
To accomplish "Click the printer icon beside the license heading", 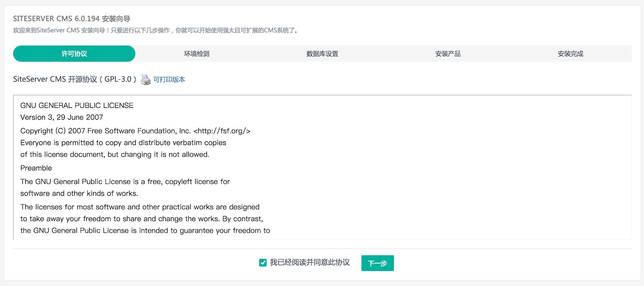I will [x=146, y=79].
